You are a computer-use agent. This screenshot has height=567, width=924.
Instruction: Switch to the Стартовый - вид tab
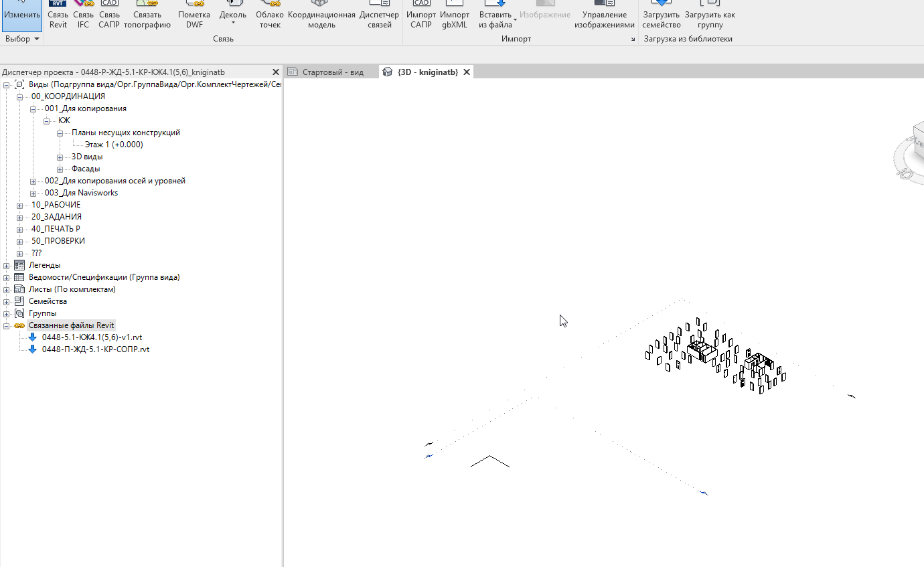(332, 72)
